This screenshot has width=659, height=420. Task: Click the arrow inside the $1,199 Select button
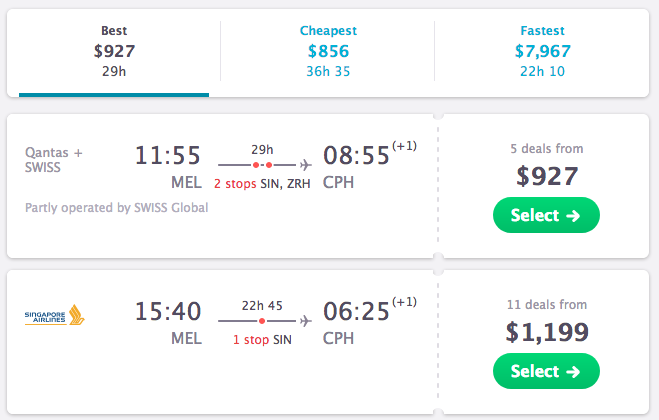point(573,372)
